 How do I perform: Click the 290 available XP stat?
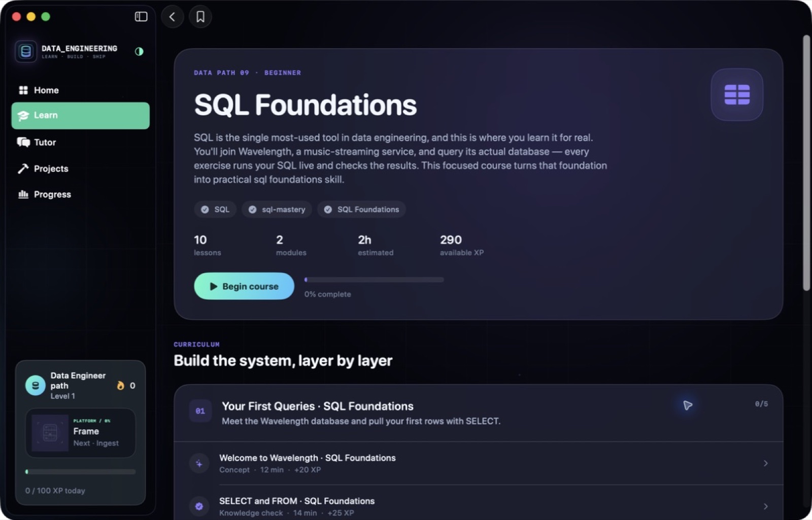pos(462,245)
